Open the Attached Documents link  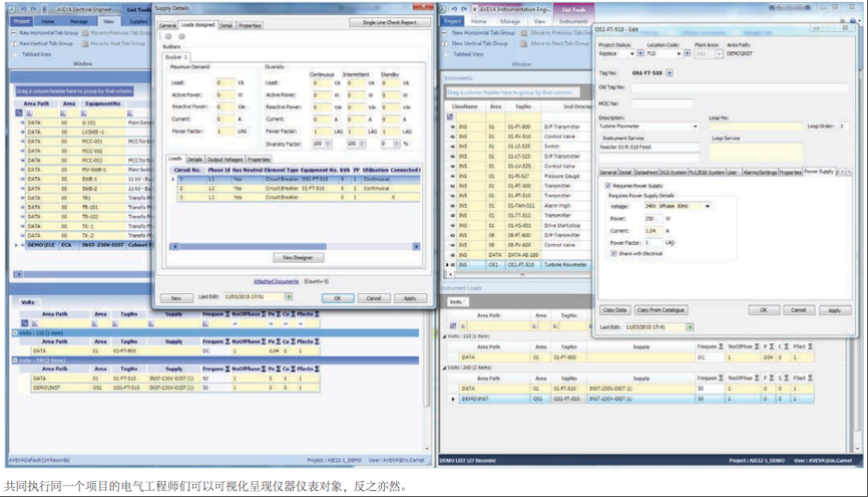click(276, 282)
